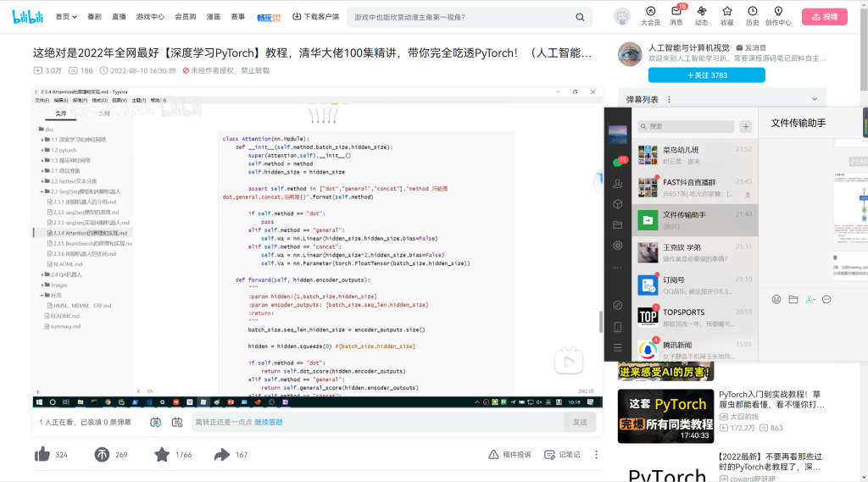Click the 下载客户端 link

[x=315, y=17]
